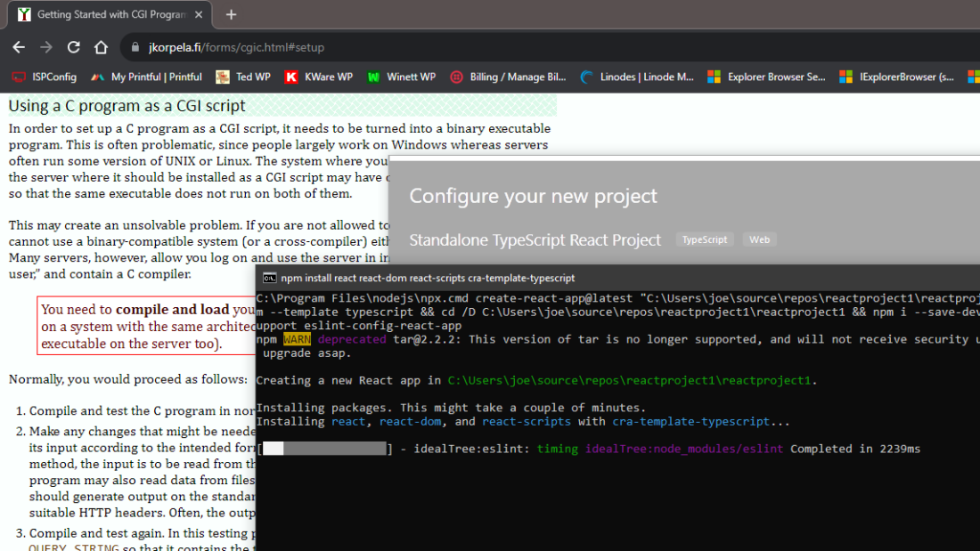The width and height of the screenshot is (980, 551).
Task: Open the KWare WP bookmark
Action: (x=319, y=77)
